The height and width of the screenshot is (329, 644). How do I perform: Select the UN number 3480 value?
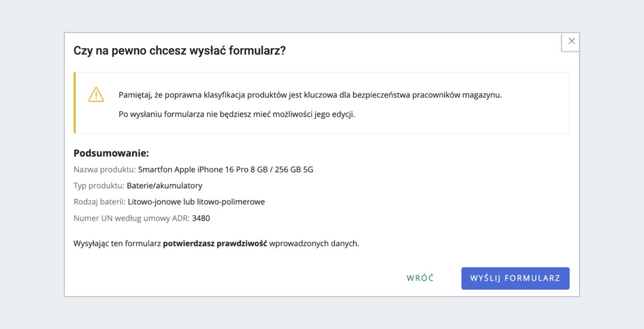201,218
